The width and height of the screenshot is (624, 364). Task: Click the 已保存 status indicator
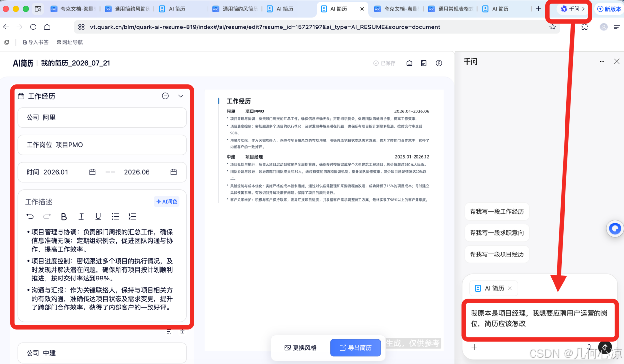[384, 63]
